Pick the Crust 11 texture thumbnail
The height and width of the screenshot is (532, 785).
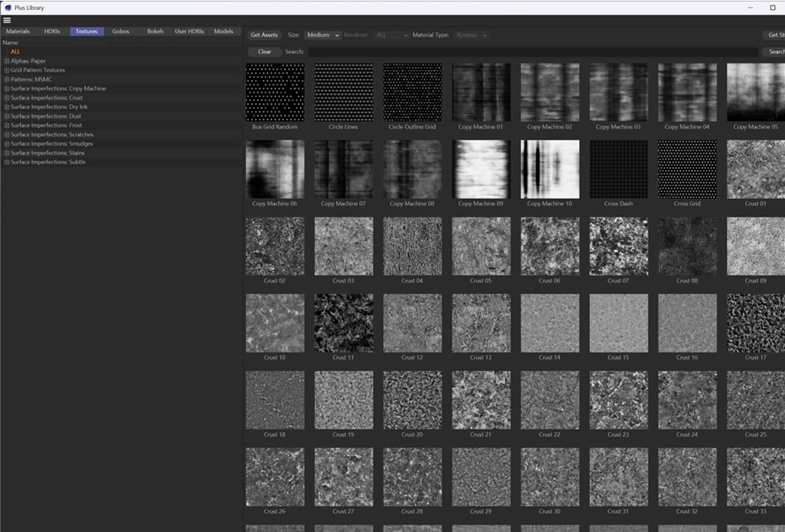344,323
